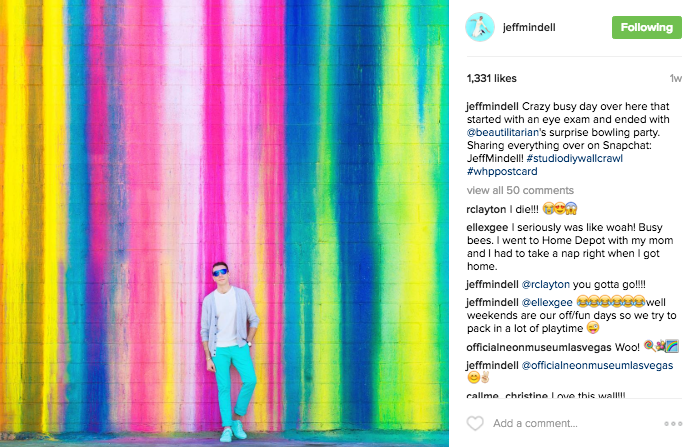View the 1,331 likes list

coord(491,78)
